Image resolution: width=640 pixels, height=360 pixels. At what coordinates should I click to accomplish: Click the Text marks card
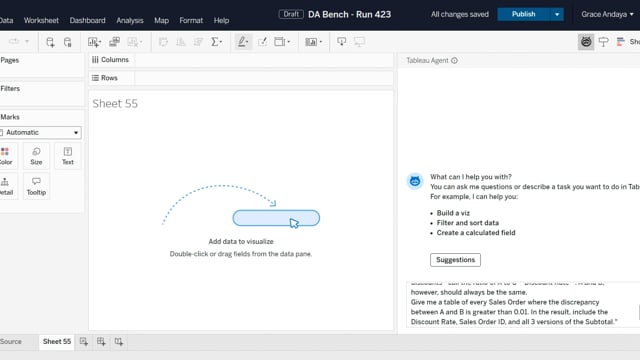[68, 156]
